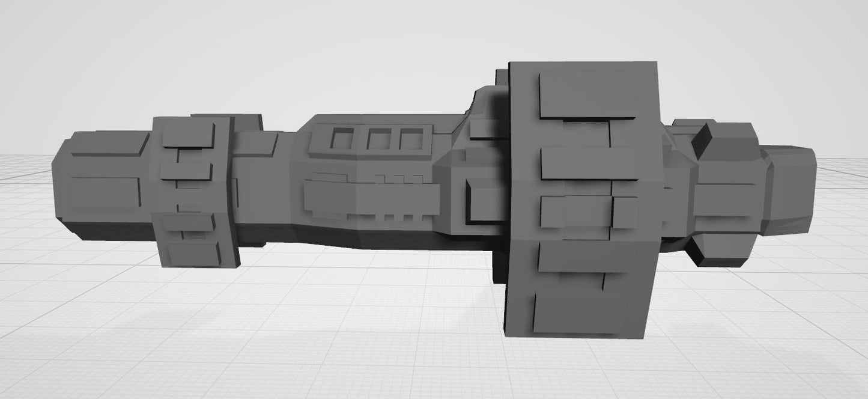Select the top panel of the small left ring
The height and width of the screenshot is (399, 868).
[187, 134]
